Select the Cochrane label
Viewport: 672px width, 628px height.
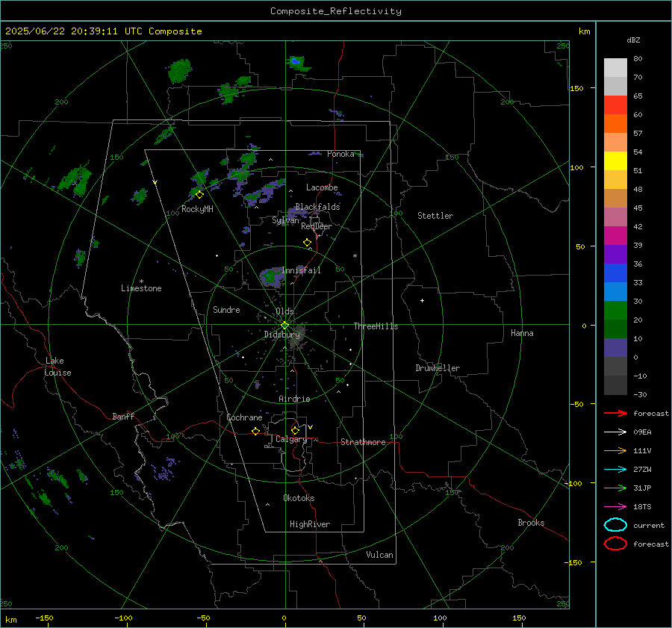pyautogui.click(x=244, y=417)
